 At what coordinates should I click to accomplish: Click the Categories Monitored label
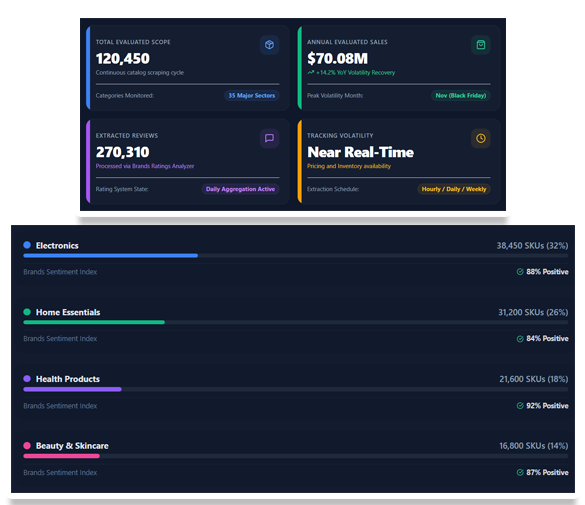click(125, 95)
